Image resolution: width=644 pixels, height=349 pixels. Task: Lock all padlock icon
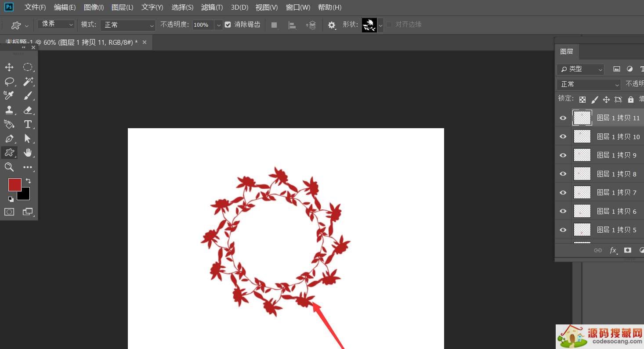click(631, 100)
